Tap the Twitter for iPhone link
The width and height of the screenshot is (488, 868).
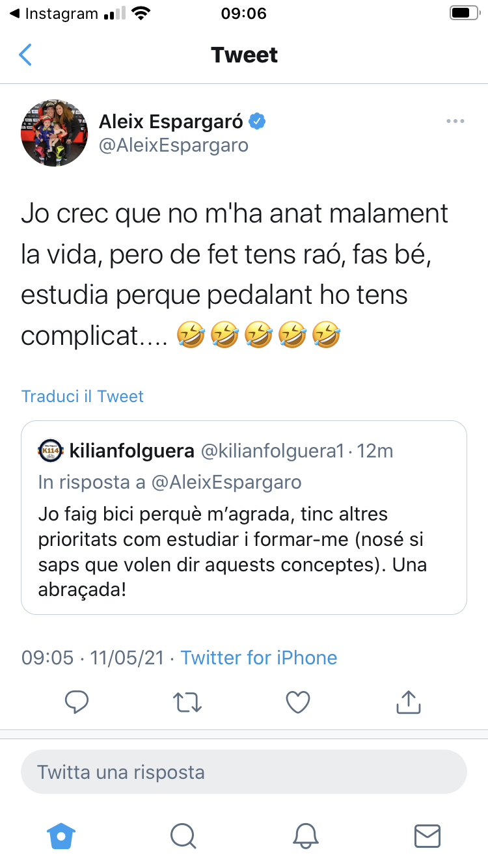coord(259,657)
